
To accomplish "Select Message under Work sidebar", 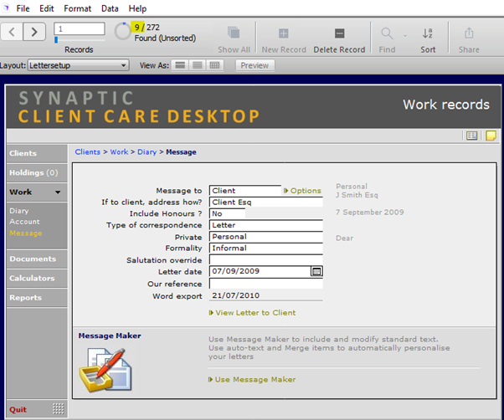I will (x=26, y=233).
